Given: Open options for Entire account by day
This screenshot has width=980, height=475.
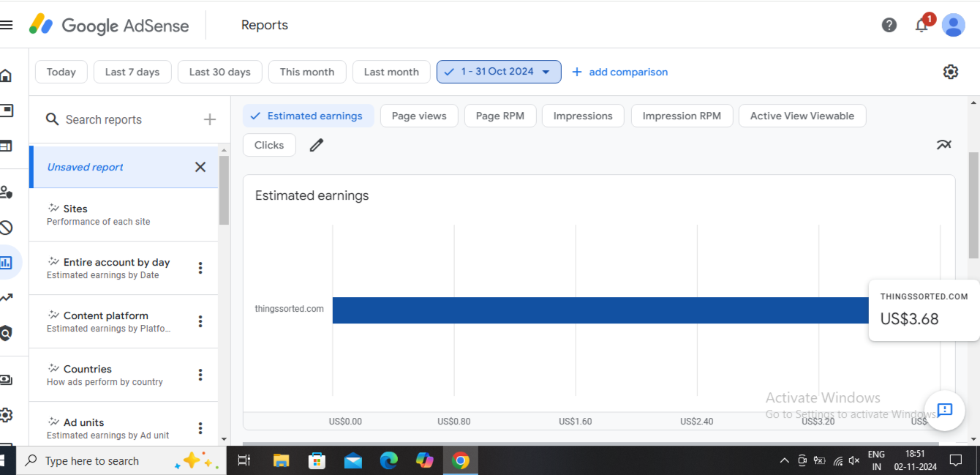Looking at the screenshot, I should [x=200, y=268].
